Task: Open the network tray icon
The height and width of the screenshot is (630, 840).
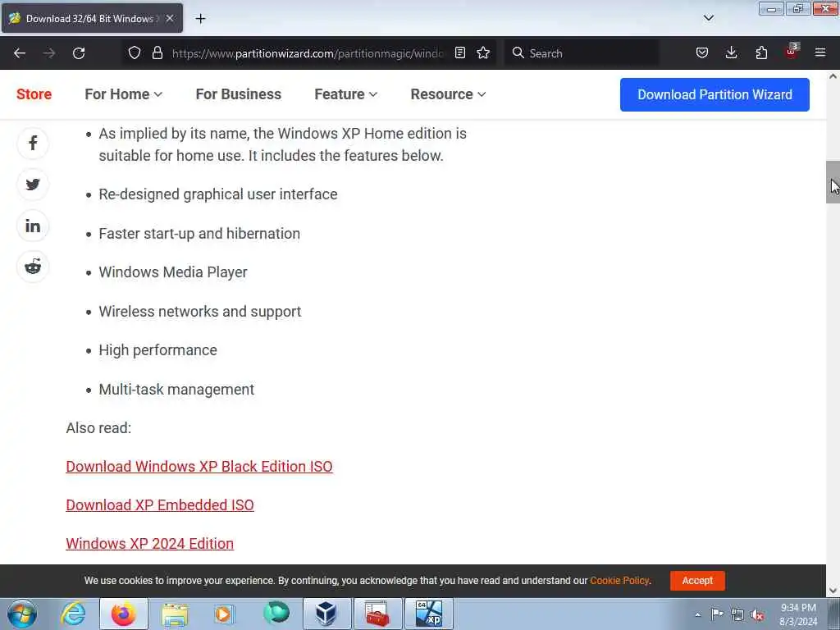Action: point(737,615)
